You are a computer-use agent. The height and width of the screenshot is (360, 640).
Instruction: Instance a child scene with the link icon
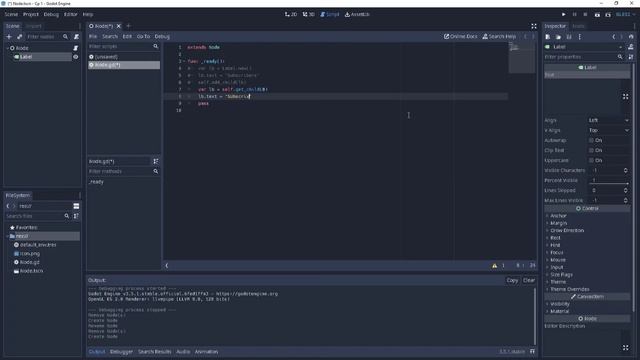pyautogui.click(x=20, y=37)
